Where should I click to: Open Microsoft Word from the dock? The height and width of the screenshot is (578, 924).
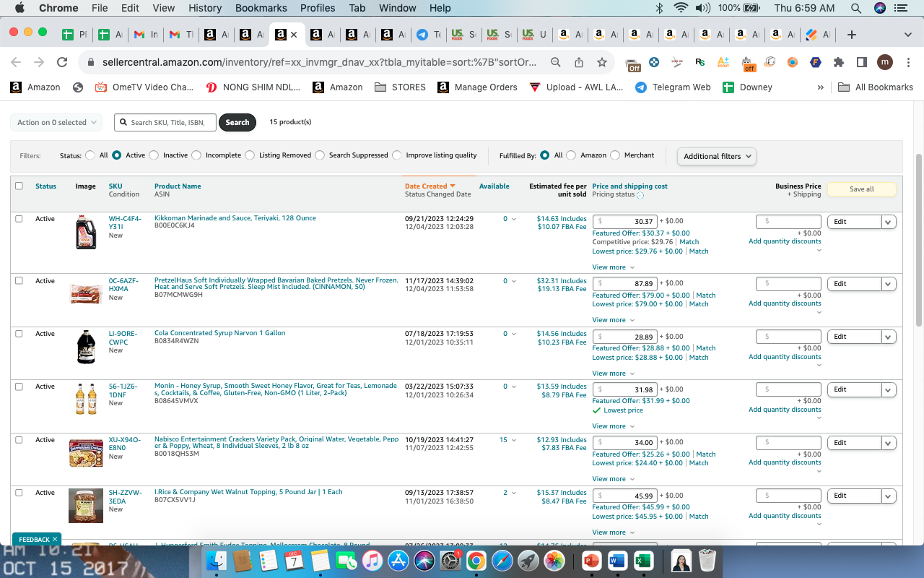pyautogui.click(x=617, y=560)
